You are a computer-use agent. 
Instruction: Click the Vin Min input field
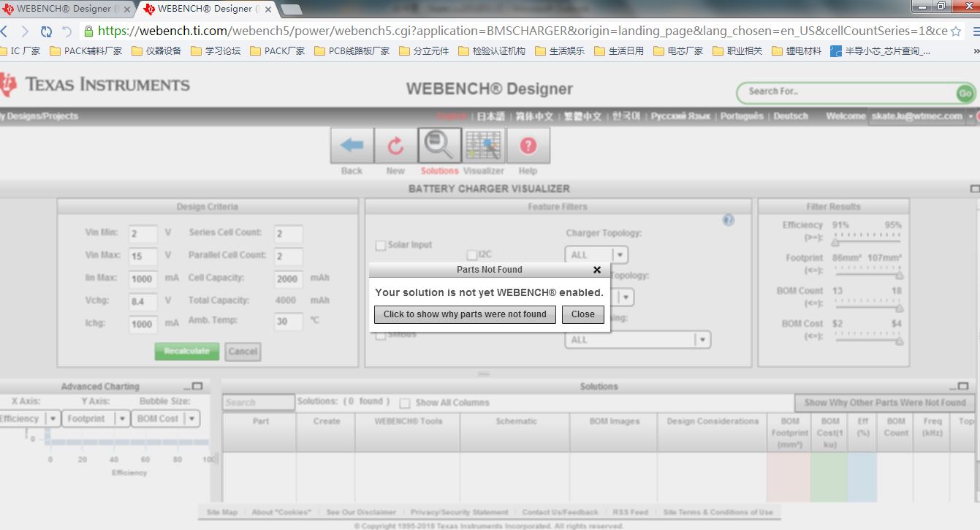[143, 234]
